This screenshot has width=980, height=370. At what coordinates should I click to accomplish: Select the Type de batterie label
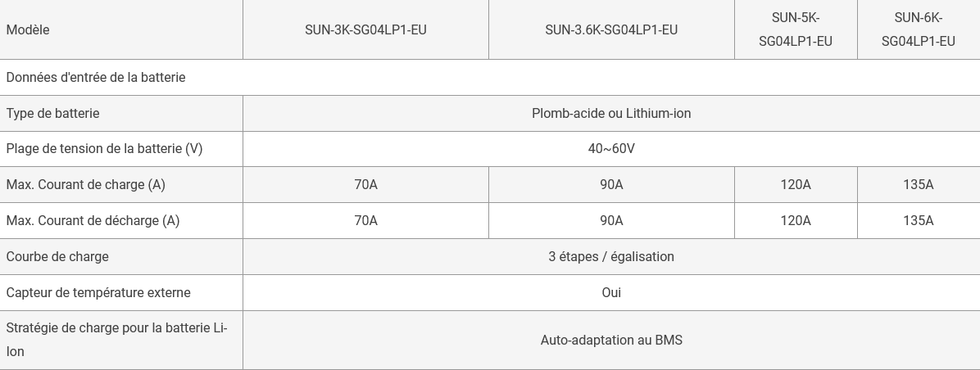click(52, 114)
